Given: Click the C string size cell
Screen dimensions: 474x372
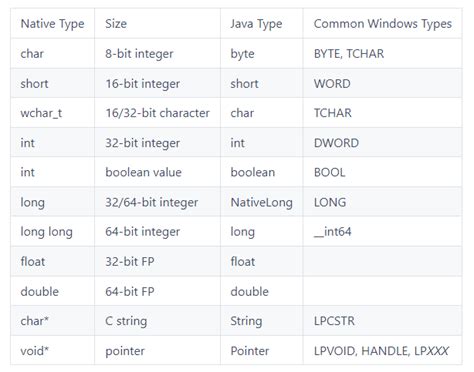Looking at the screenshot, I should (x=157, y=321).
